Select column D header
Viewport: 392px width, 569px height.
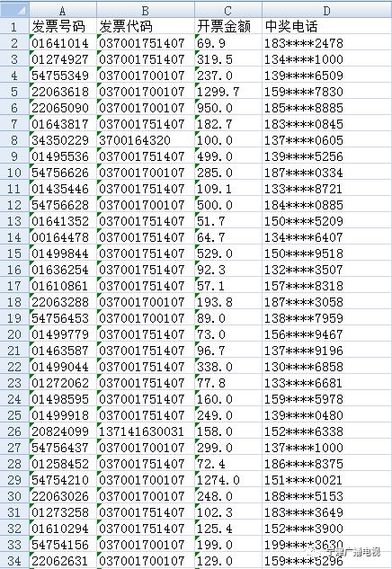pos(326,10)
